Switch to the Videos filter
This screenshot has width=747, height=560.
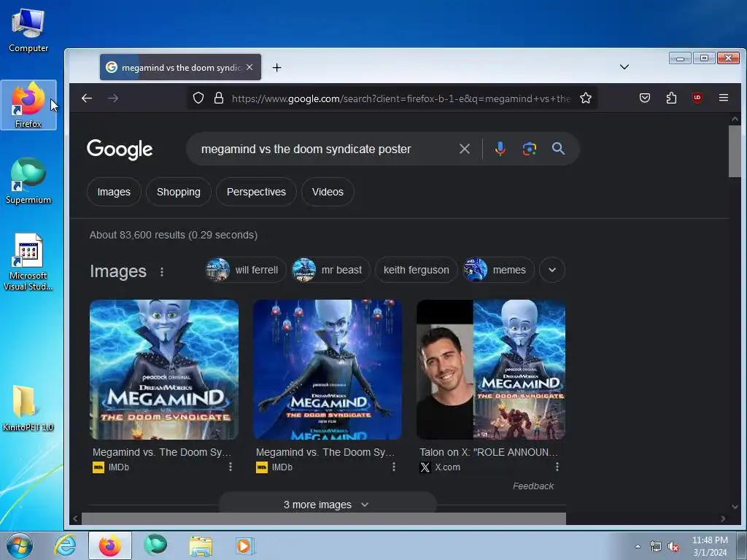pyautogui.click(x=328, y=192)
